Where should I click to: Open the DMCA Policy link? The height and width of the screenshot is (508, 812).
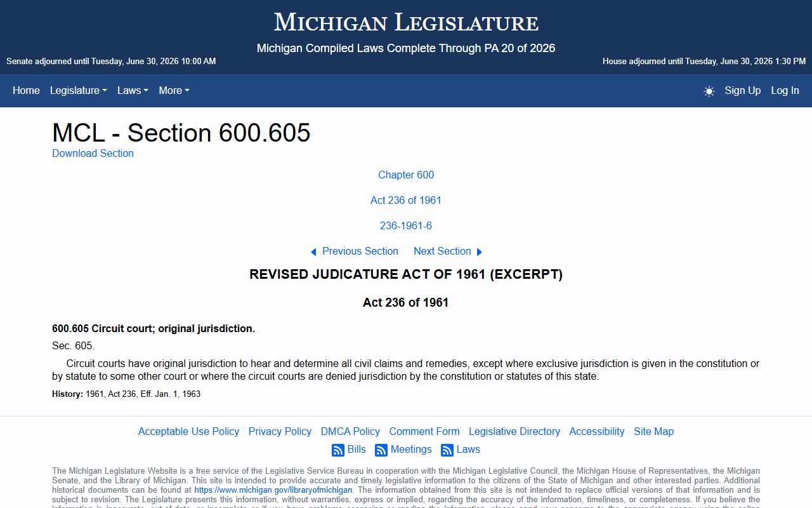coord(350,431)
